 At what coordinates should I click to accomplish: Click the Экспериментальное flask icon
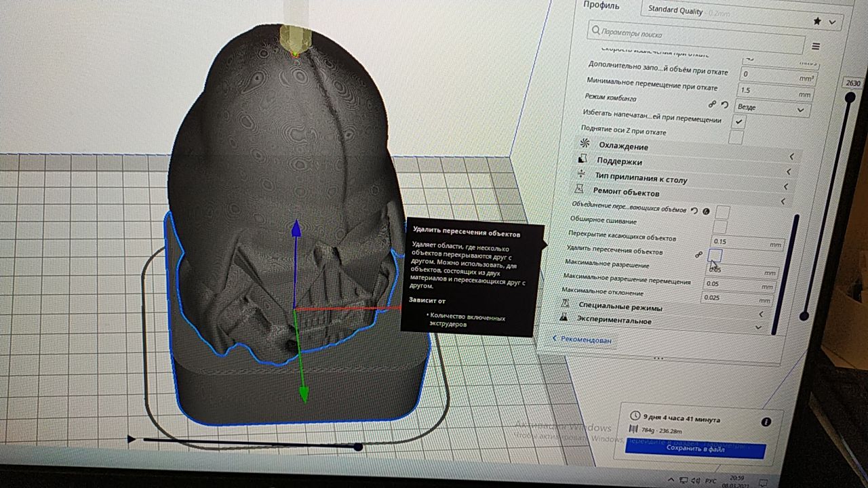tap(563, 317)
